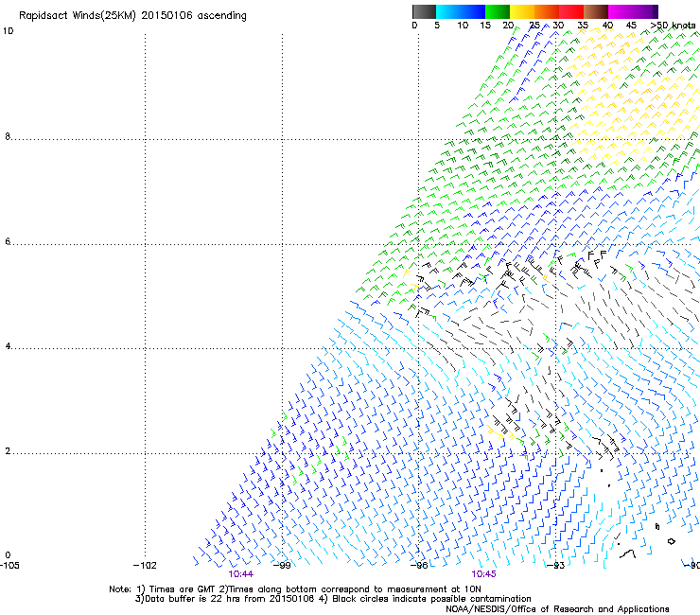Click the 'NOAA/NESDIS/Office of Research and Applications' credit

[557, 609]
